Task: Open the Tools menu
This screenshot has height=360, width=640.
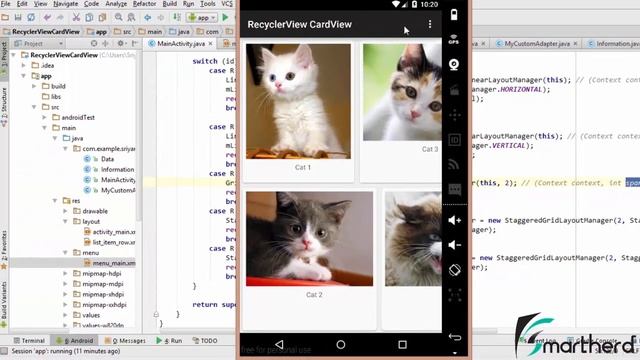Action: pyautogui.click(x=208, y=4)
